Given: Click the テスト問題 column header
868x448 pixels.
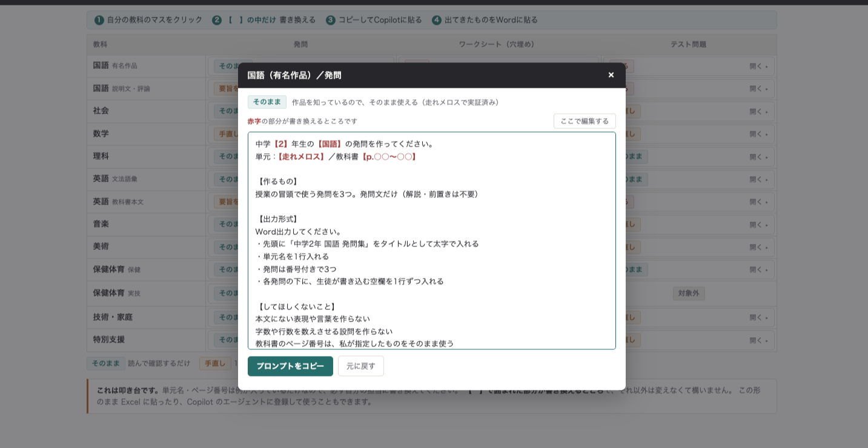Looking at the screenshot, I should pyautogui.click(x=688, y=44).
